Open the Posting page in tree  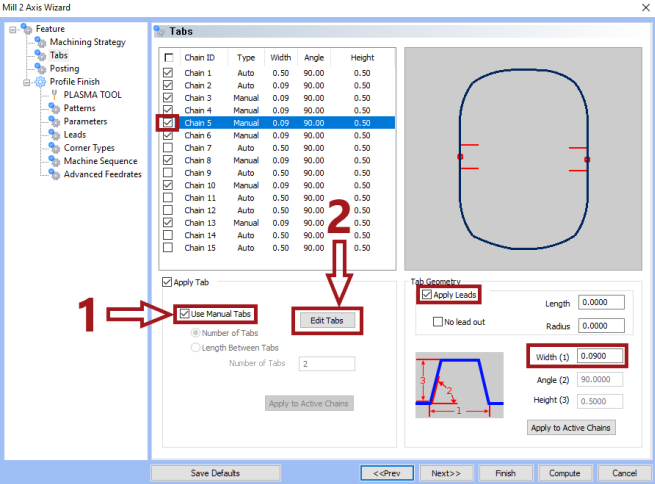tap(64, 68)
